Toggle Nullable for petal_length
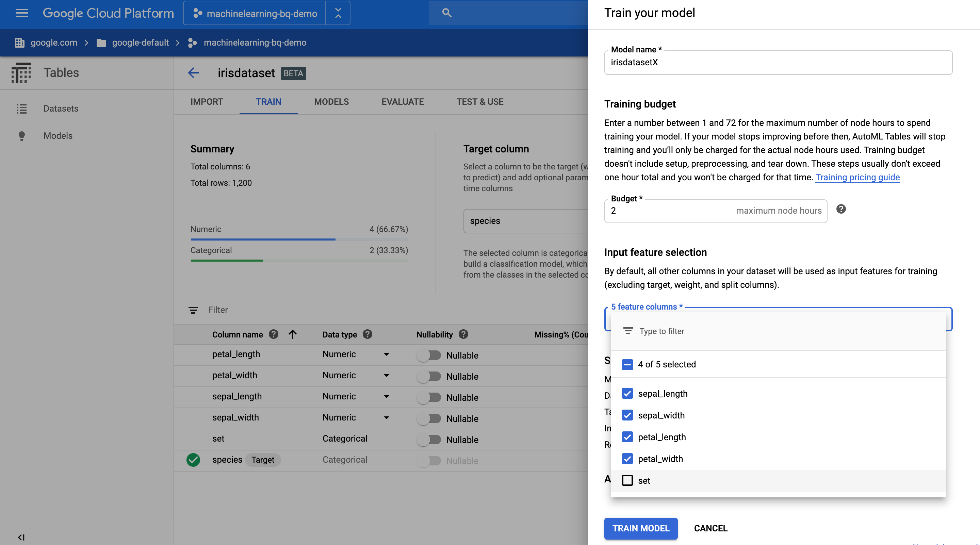Image resolution: width=980 pixels, height=545 pixels. pyautogui.click(x=429, y=355)
